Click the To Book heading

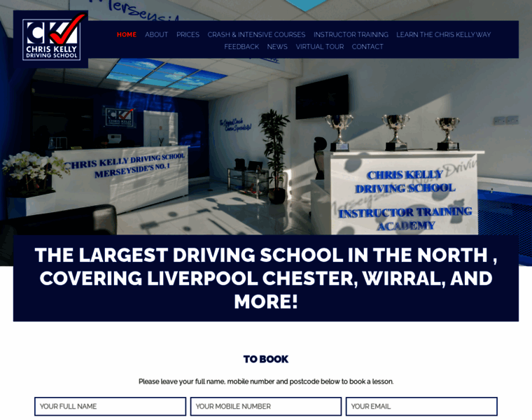point(266,359)
